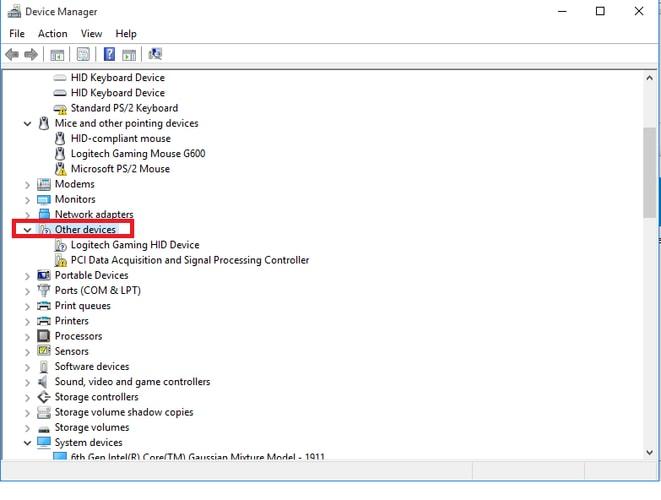
Task: Select the Other devices label
Action: pos(85,229)
